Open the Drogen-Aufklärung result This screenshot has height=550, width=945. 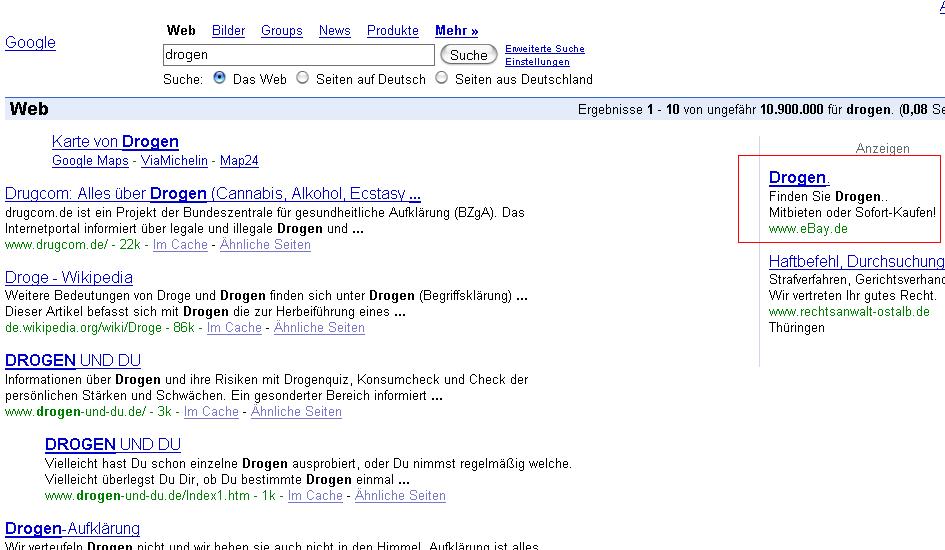pyautogui.click(x=72, y=529)
